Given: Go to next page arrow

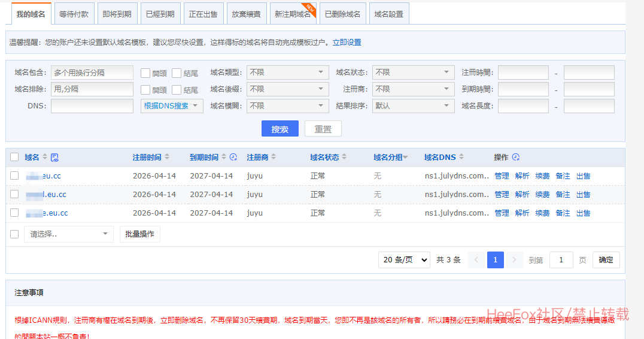Looking at the screenshot, I should click(x=514, y=260).
